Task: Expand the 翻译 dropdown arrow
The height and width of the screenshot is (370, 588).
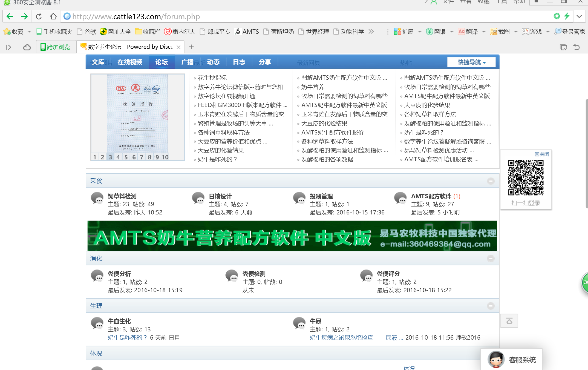Action: tap(484, 32)
